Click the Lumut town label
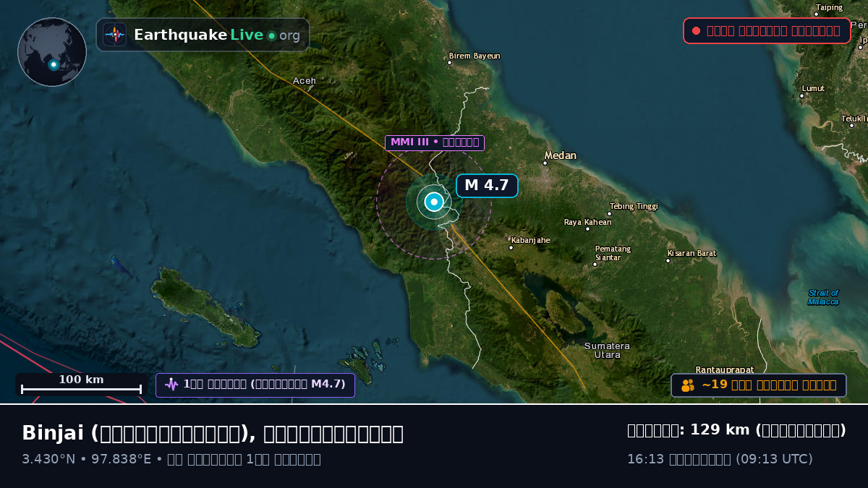This screenshot has width=868, height=488. (813, 88)
